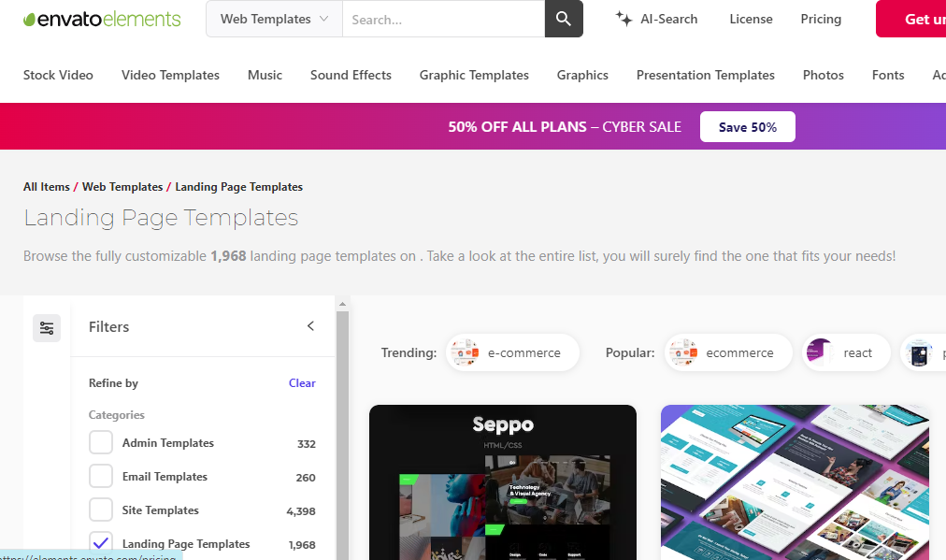Click the Landing Page Templates page heading
Viewport: 946px width, 560px height.
pyautogui.click(x=161, y=218)
